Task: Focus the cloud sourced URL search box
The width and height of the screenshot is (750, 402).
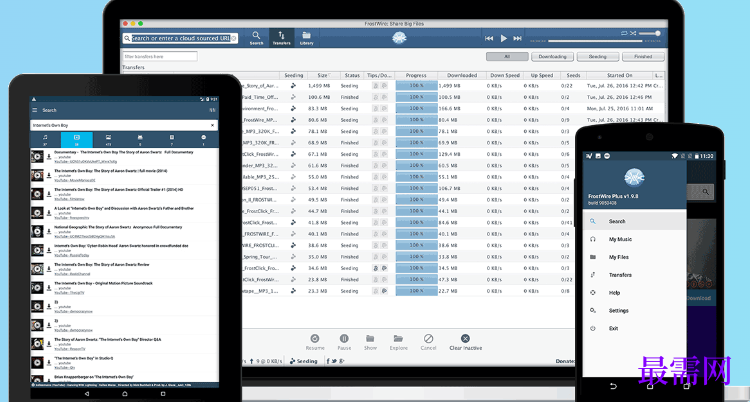Action: pos(180,38)
